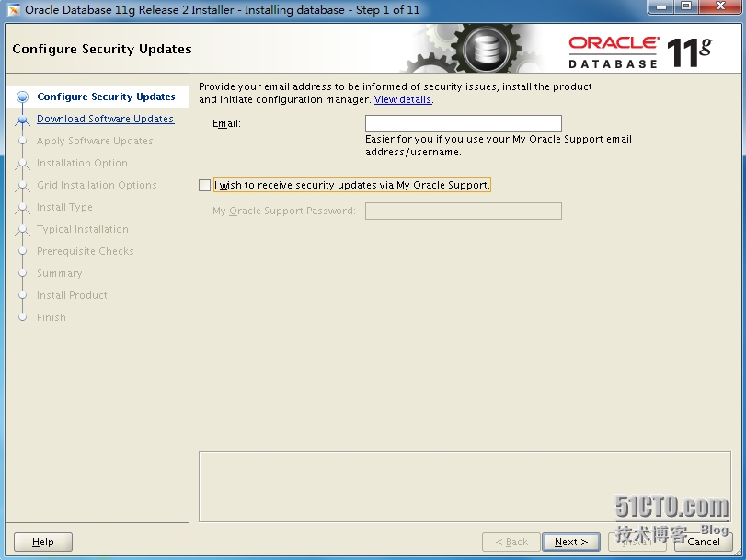
Task: Click the Help button
Action: [x=43, y=542]
